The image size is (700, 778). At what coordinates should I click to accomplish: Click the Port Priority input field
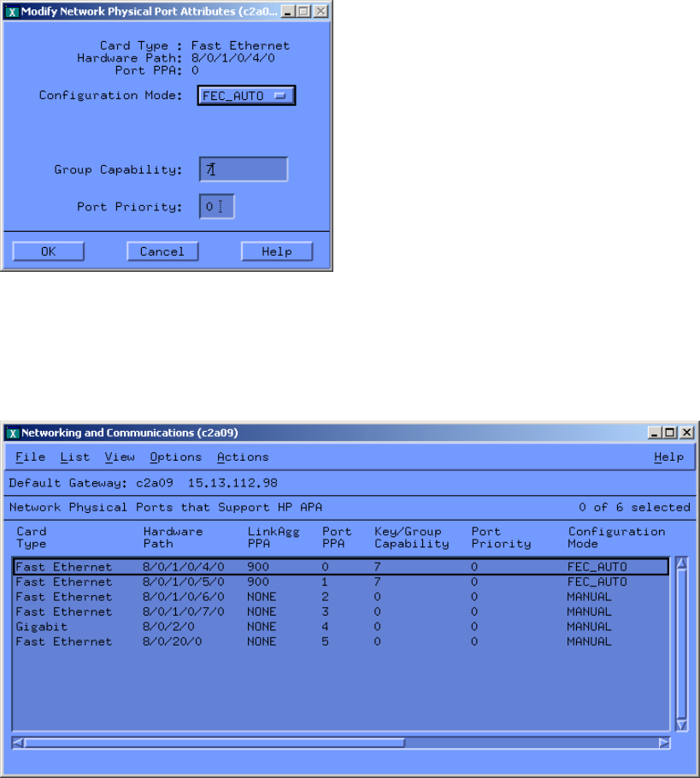click(x=217, y=206)
